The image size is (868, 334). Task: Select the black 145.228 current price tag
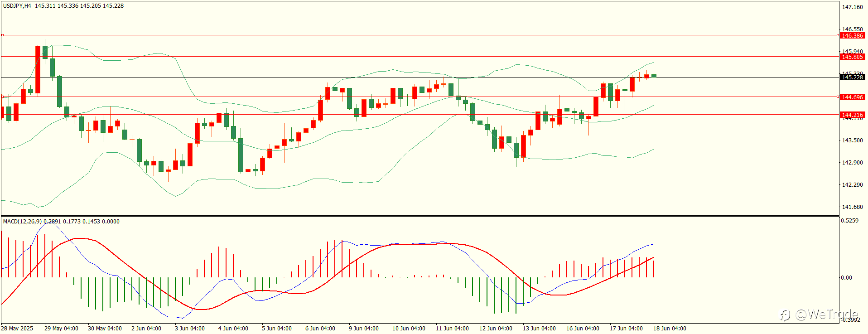pos(852,77)
